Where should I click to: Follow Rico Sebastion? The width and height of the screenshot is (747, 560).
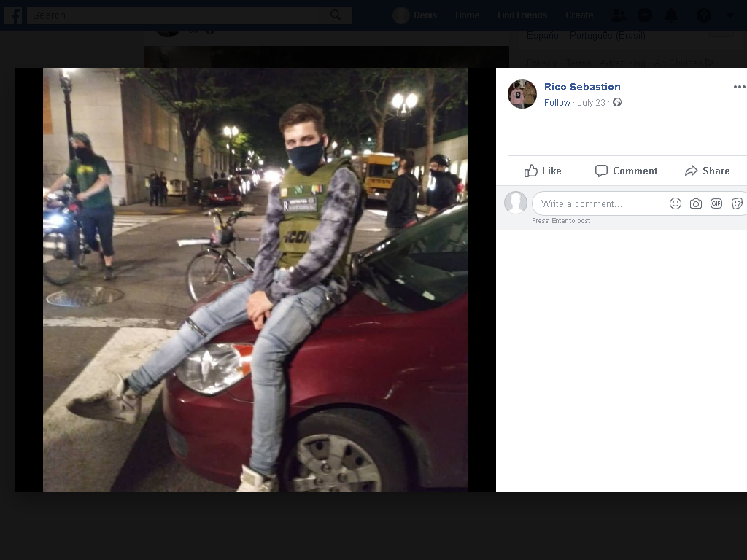557,102
